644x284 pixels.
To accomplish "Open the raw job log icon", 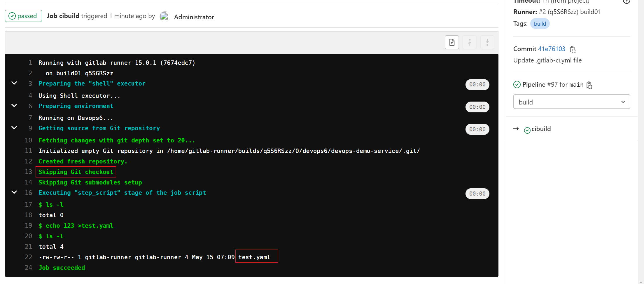I will pos(452,42).
